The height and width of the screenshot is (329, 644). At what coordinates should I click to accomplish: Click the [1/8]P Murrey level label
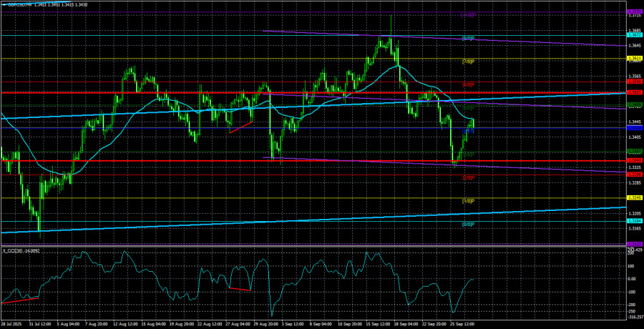pyautogui.click(x=468, y=201)
